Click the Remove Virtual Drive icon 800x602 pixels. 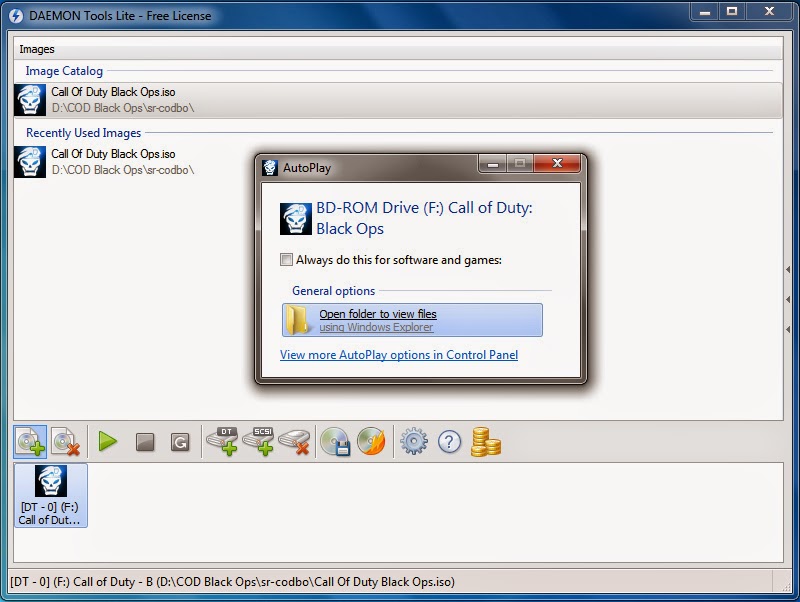(294, 441)
